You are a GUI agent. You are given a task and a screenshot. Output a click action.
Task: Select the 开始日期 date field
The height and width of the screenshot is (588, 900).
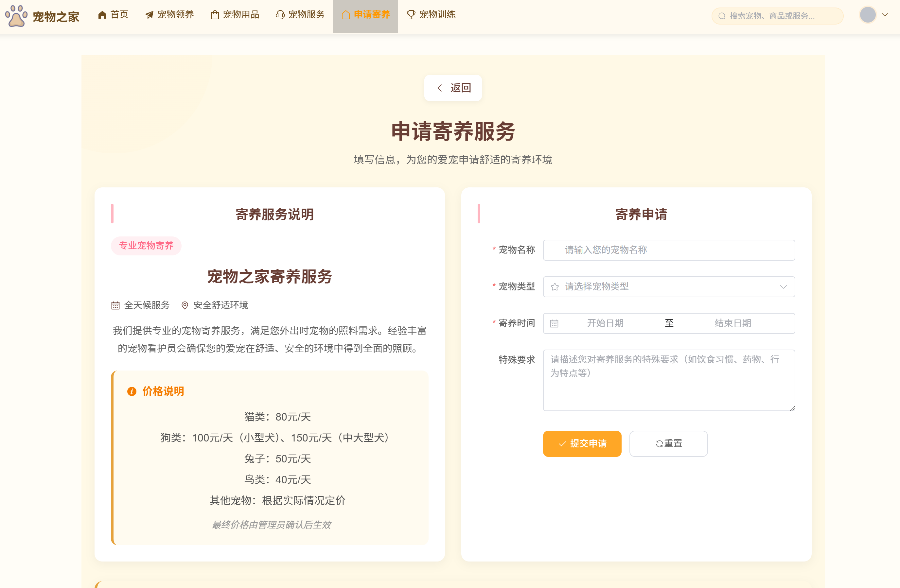pyautogui.click(x=605, y=323)
